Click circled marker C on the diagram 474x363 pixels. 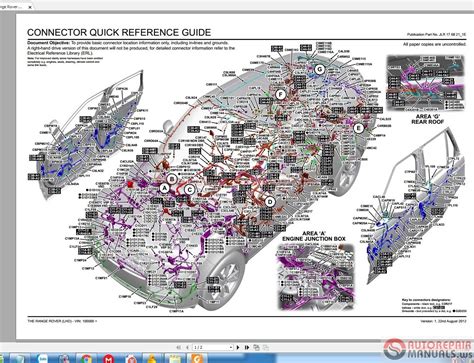point(189,190)
